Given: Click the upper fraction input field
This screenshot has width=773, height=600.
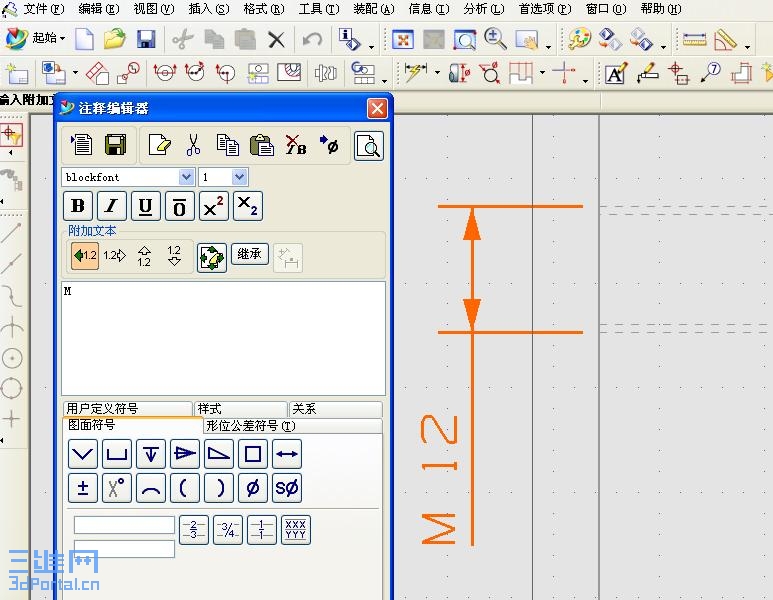Looking at the screenshot, I should (x=124, y=525).
